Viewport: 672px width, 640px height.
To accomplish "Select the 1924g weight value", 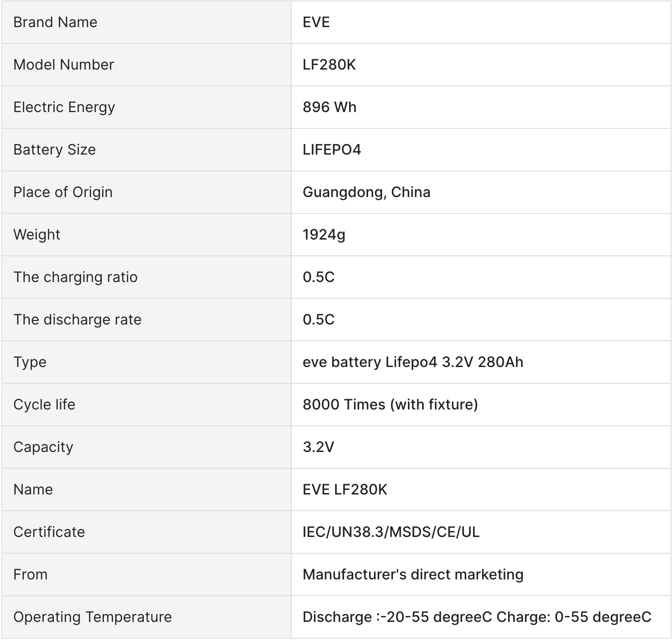I will tap(324, 235).
